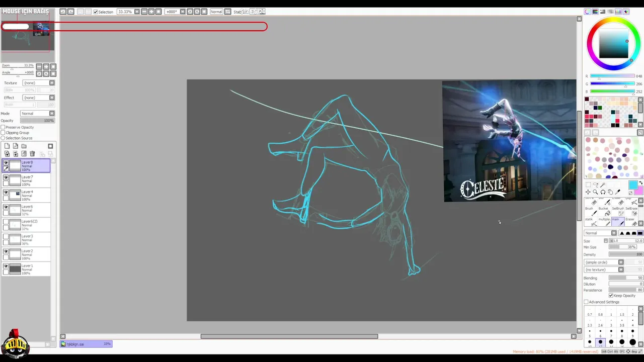Merge the layer down

click(16, 154)
